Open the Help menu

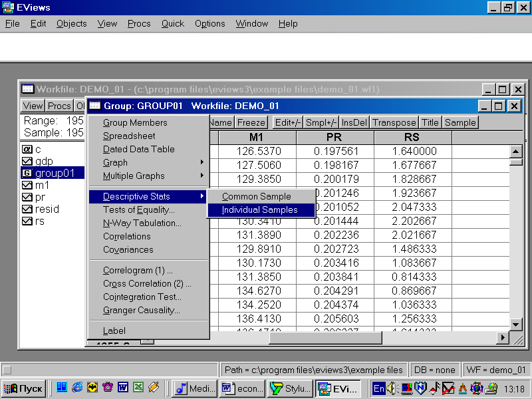[x=288, y=24]
